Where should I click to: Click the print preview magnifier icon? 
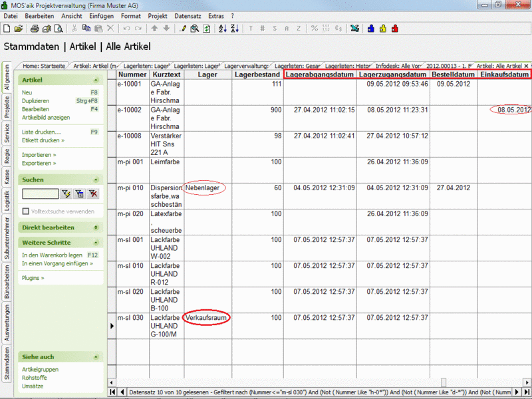tap(59, 29)
